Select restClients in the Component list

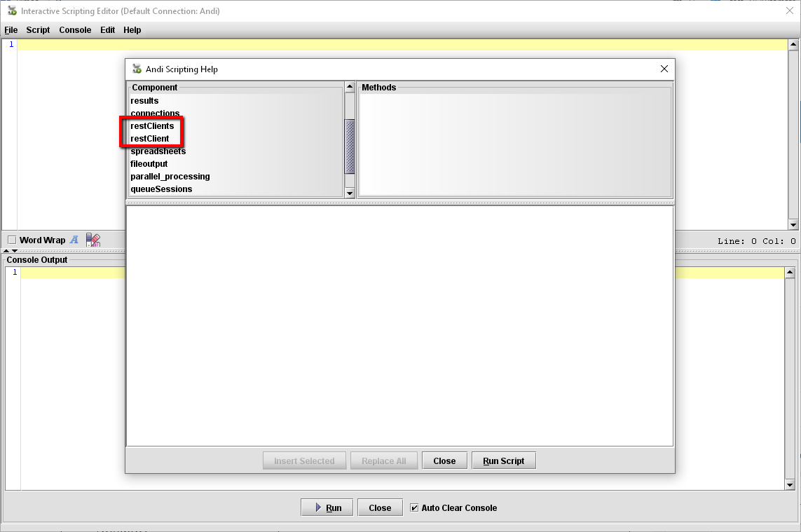pyautogui.click(x=152, y=125)
